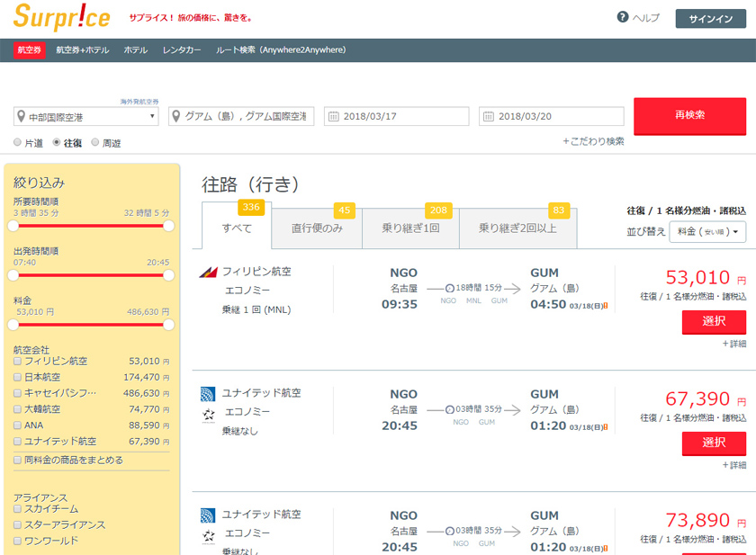Click left handle of 所要時間順 slider
This screenshot has height=555, width=756.
[x=13, y=226]
